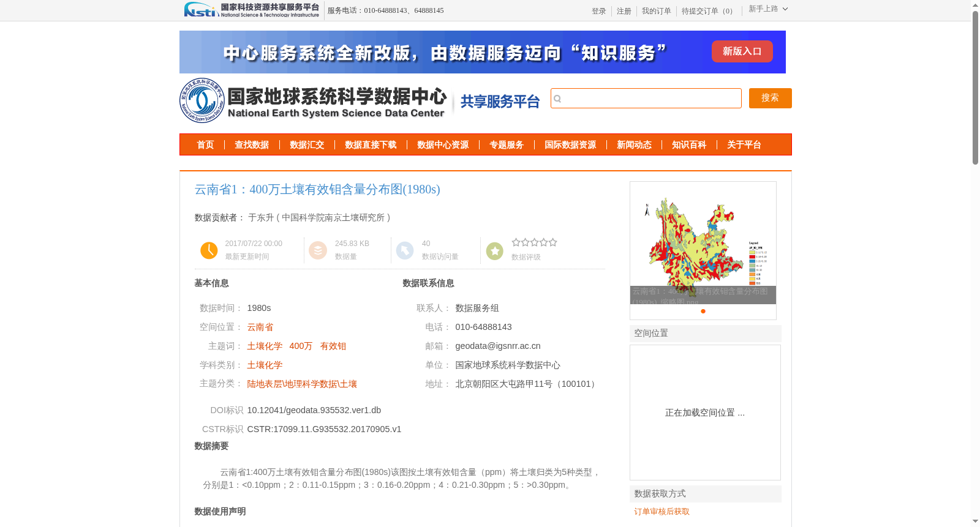Viewport: 980px width, 527px height.
Task: Click the 陆地表层\地理科学数据\土壤 category link
Action: pos(302,384)
